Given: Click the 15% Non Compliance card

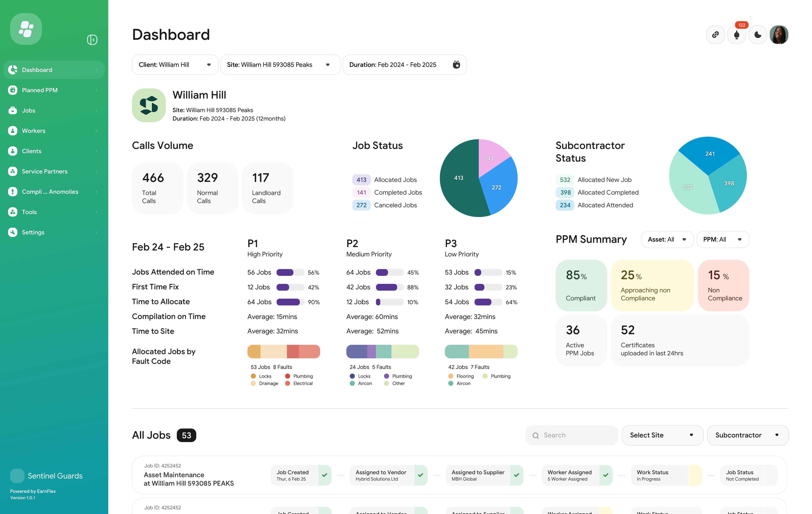Looking at the screenshot, I should click(x=723, y=285).
